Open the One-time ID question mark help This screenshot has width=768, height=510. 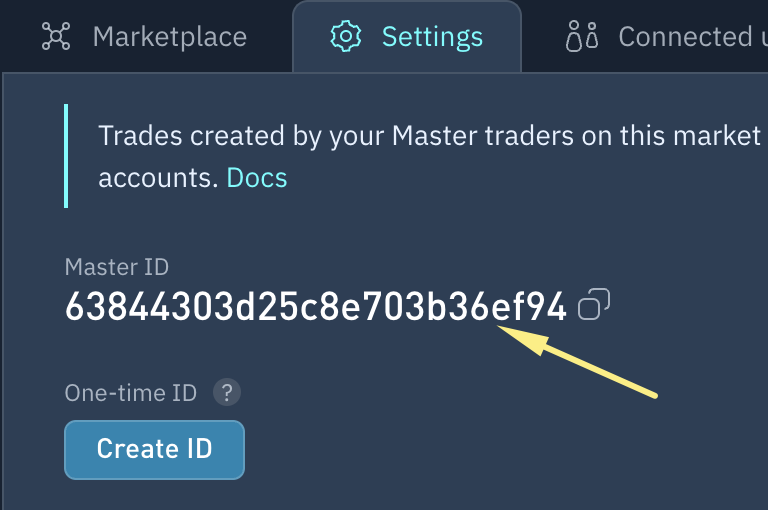click(x=227, y=392)
